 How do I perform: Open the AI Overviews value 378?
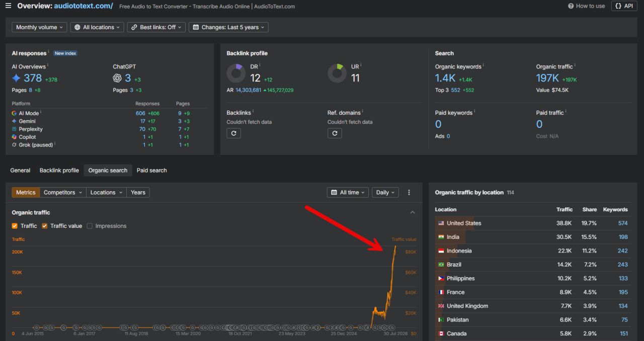coord(33,78)
